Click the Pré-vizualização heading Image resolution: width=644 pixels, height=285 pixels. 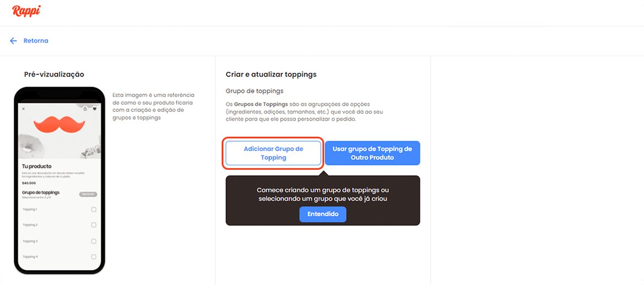pyautogui.click(x=54, y=74)
